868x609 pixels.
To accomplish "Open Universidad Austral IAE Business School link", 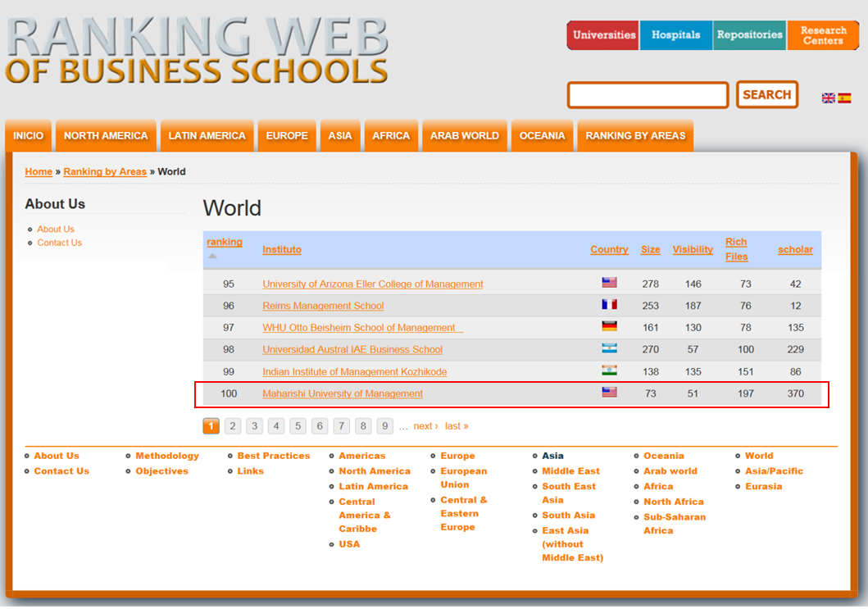I will [352, 349].
